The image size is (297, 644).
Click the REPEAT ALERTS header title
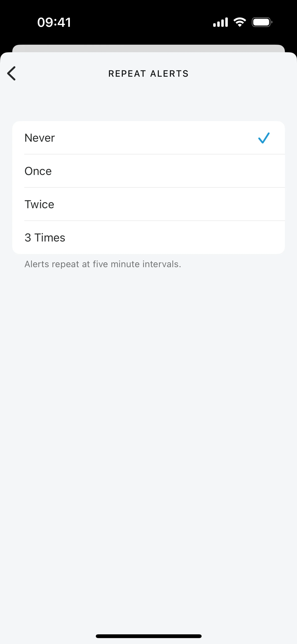[148, 74]
